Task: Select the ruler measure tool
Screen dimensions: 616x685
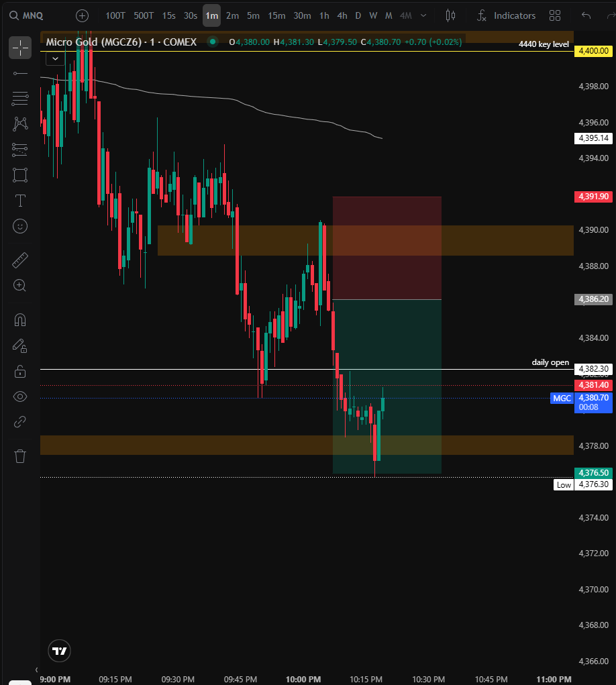Action: coord(20,260)
